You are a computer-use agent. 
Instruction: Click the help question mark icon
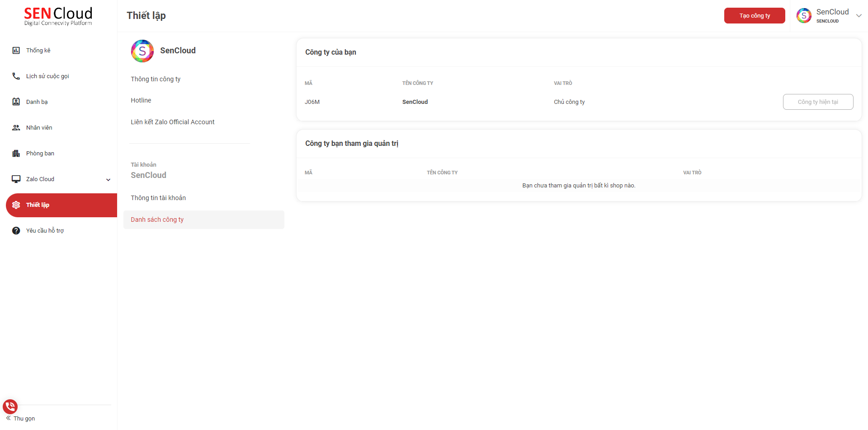[x=16, y=231]
